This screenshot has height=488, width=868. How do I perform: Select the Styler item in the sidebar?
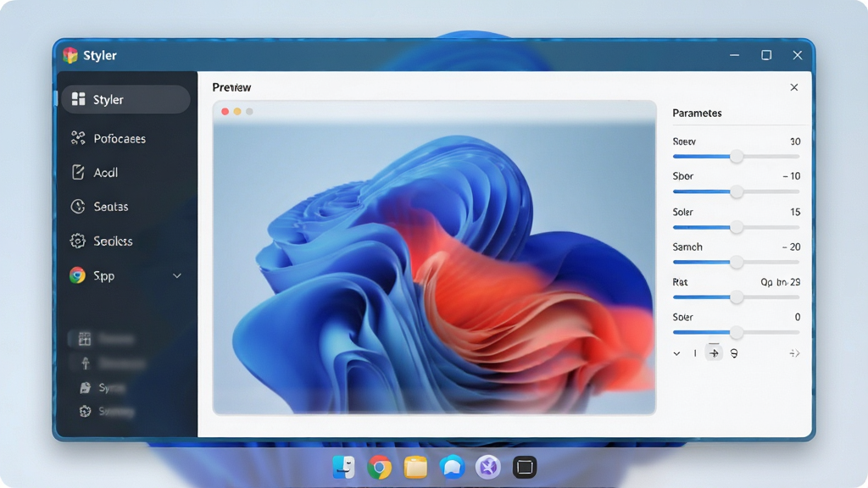pos(125,100)
